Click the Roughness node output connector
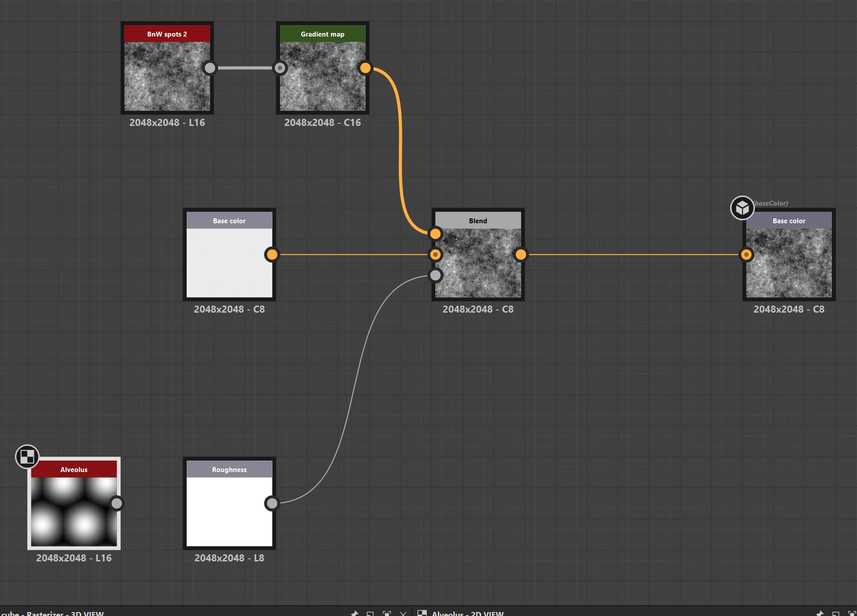 click(x=272, y=503)
